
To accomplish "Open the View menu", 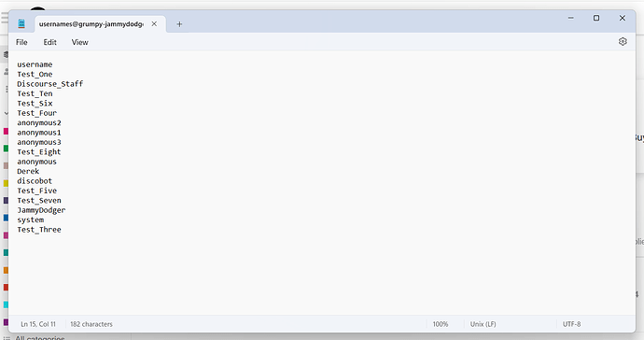I will [79, 42].
